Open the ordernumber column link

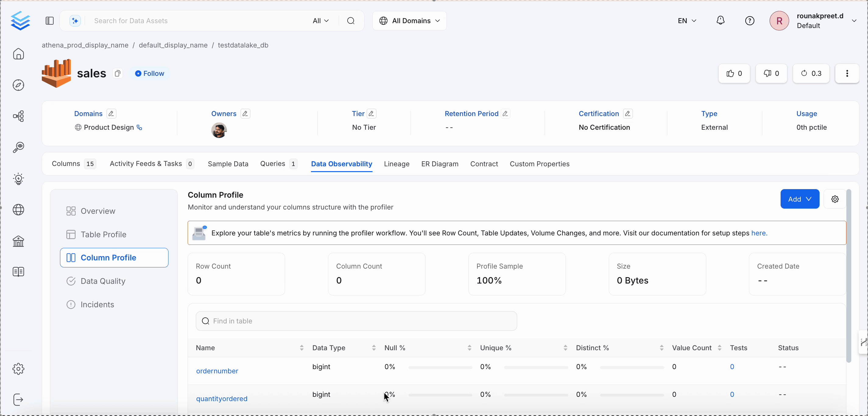(217, 371)
